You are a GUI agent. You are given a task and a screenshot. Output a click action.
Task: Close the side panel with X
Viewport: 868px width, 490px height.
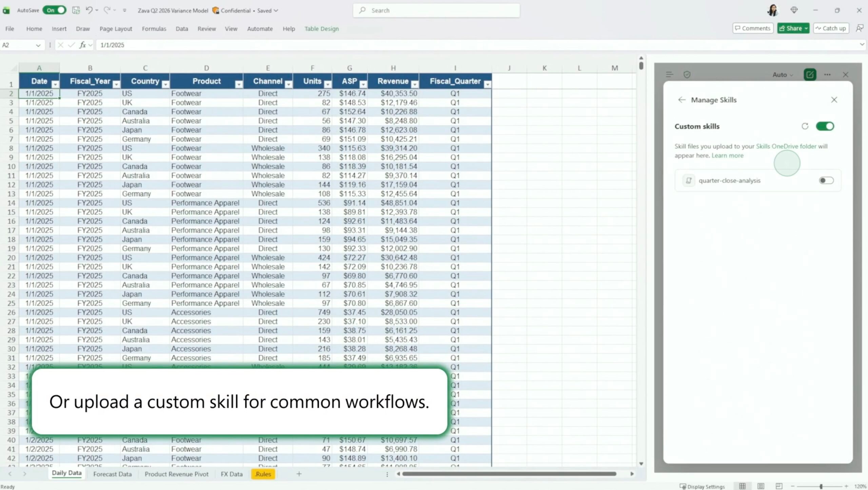point(846,75)
